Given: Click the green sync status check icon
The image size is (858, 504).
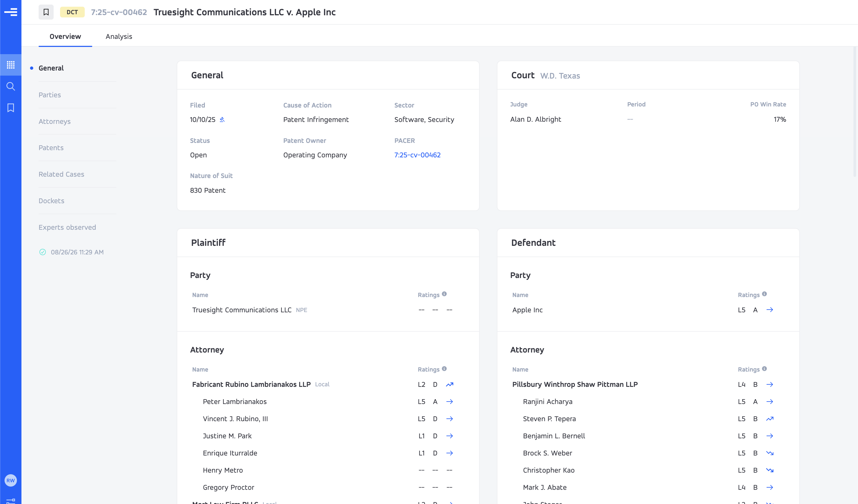Looking at the screenshot, I should (x=43, y=252).
